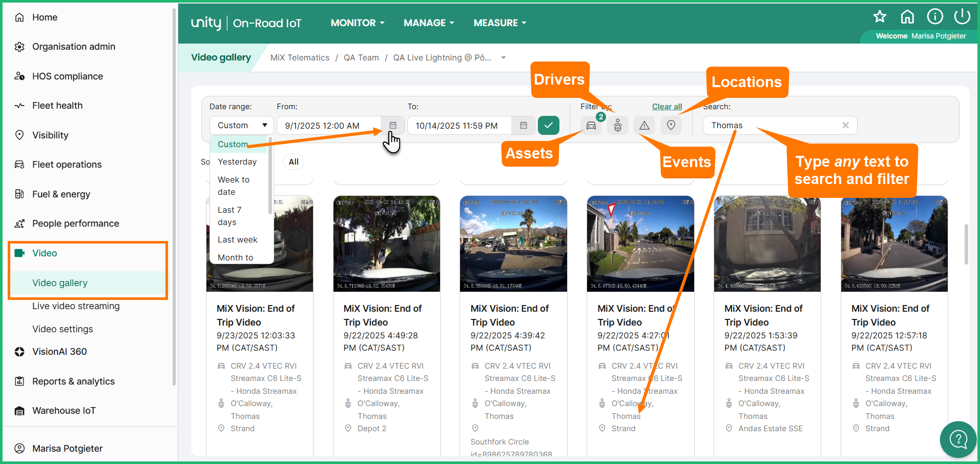Image resolution: width=980 pixels, height=464 pixels.
Task: Click the VisionAI 360 icon
Action: coord(19,352)
